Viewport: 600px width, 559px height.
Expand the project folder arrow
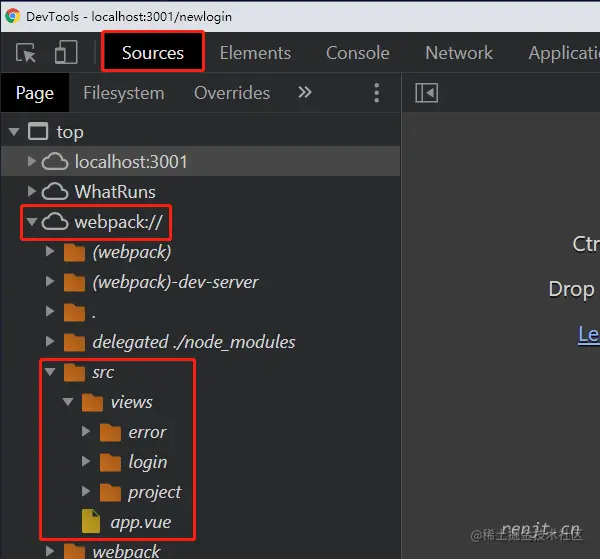tap(86, 491)
